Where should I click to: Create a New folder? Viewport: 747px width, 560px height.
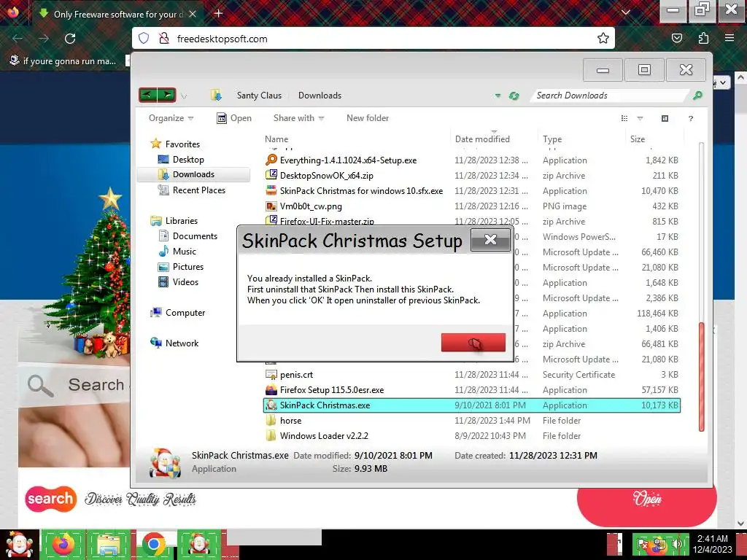pyautogui.click(x=368, y=118)
